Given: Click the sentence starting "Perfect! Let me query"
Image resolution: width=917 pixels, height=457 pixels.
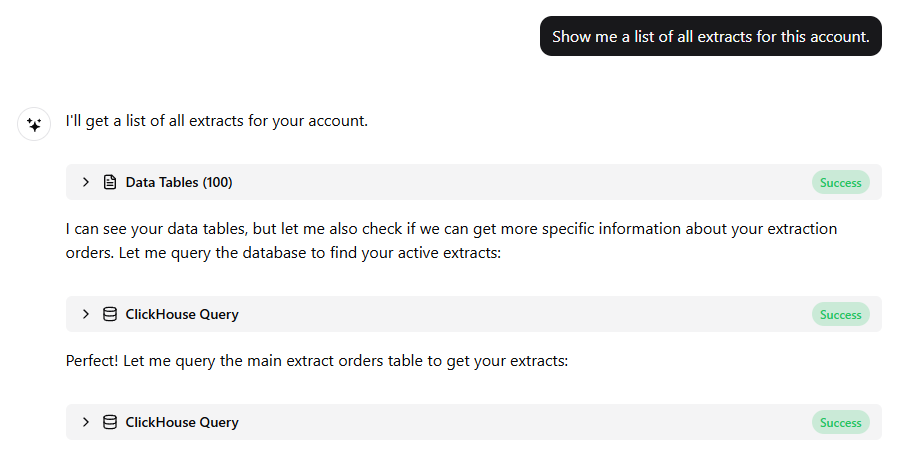Looking at the screenshot, I should coord(317,361).
